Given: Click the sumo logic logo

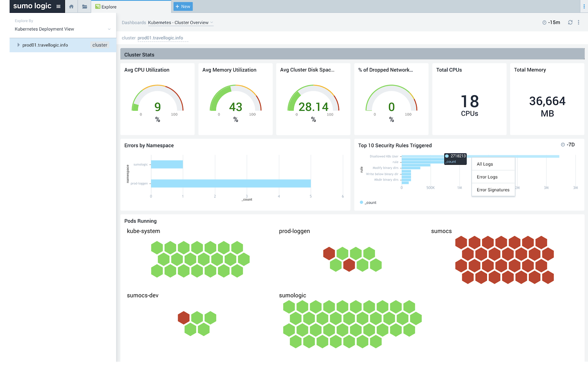Looking at the screenshot, I should point(32,6).
